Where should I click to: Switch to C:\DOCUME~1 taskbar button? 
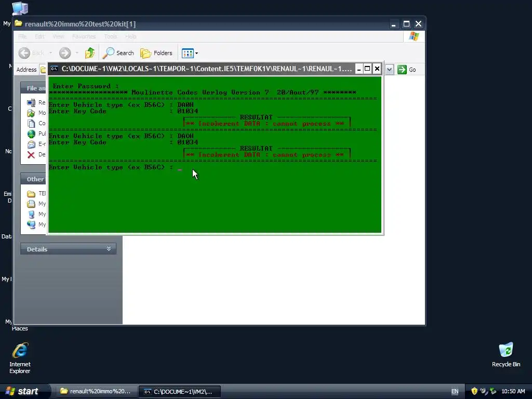click(x=180, y=392)
